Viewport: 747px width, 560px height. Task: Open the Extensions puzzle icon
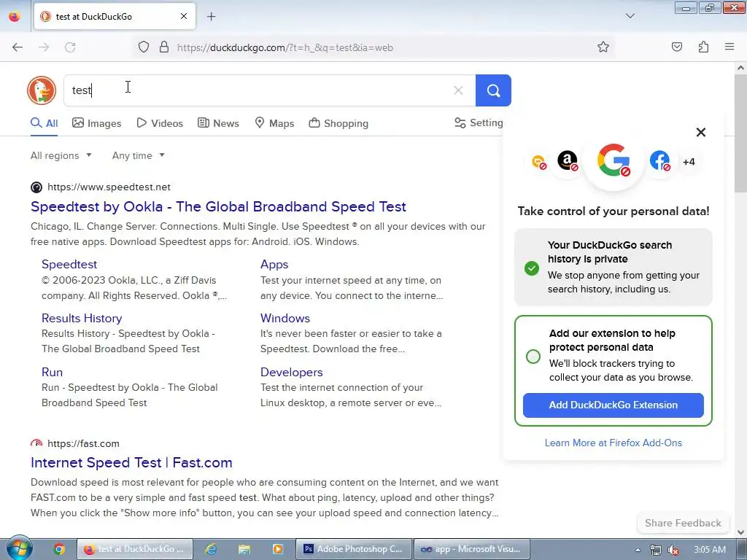tap(703, 47)
